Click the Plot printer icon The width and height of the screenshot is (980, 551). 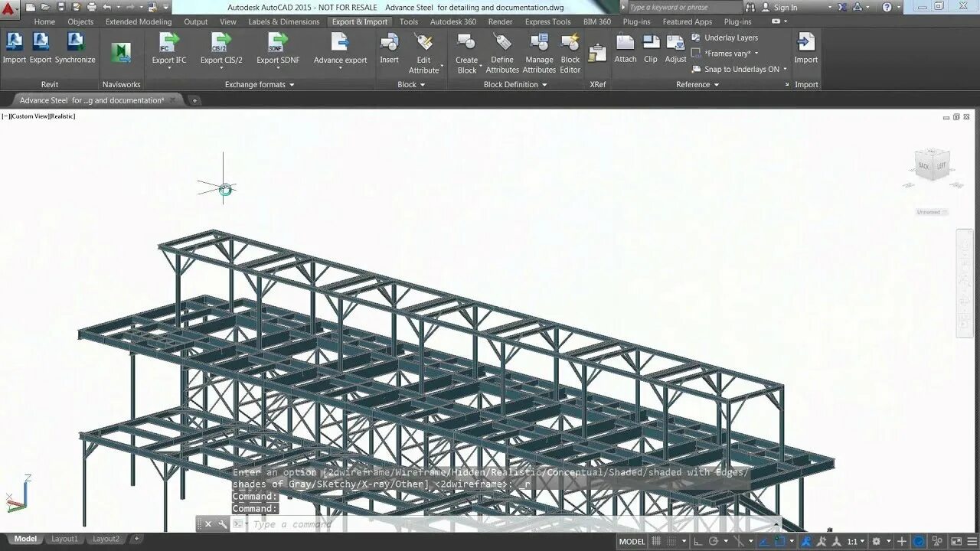tap(92, 7)
